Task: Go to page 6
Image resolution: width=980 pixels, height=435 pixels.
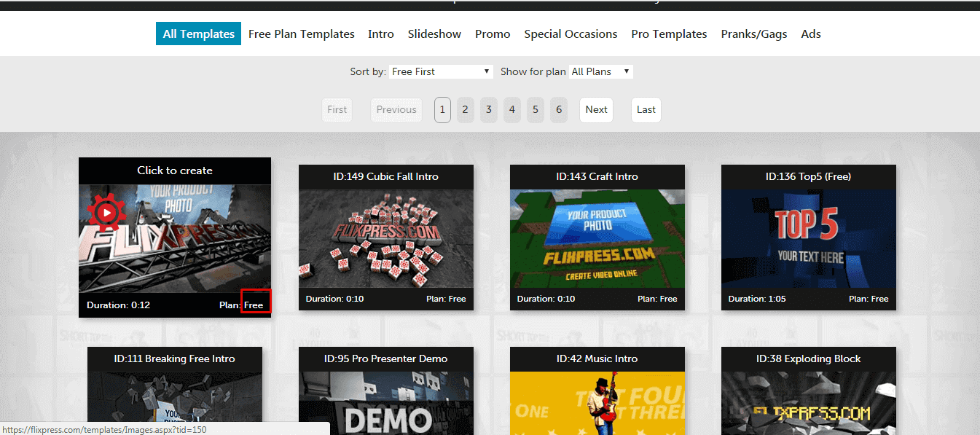Action: (x=559, y=109)
